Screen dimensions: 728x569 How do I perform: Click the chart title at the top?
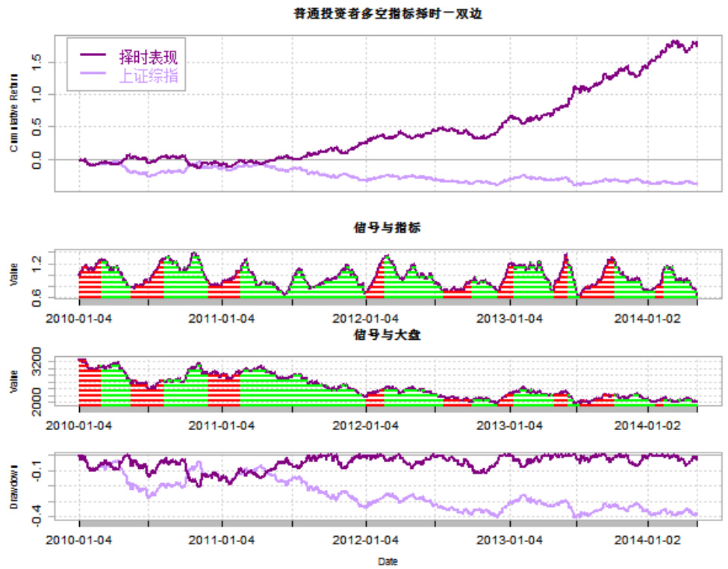point(388,13)
